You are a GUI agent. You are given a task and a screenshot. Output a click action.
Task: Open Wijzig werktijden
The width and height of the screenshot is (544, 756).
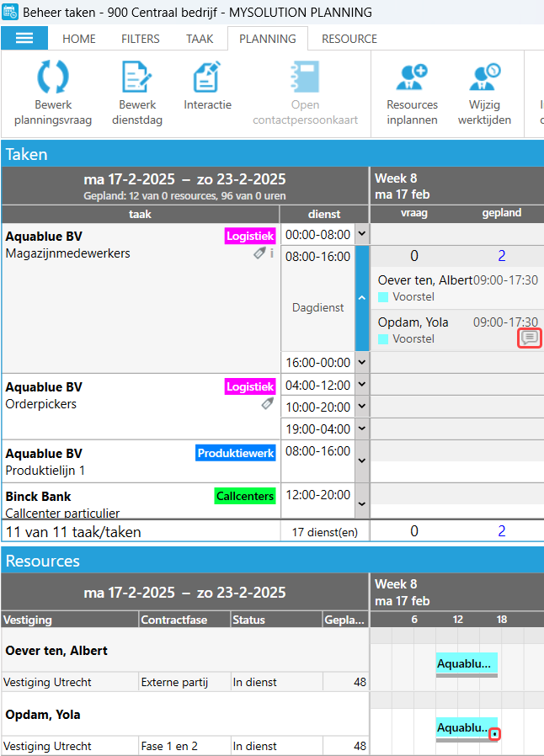[484, 77]
